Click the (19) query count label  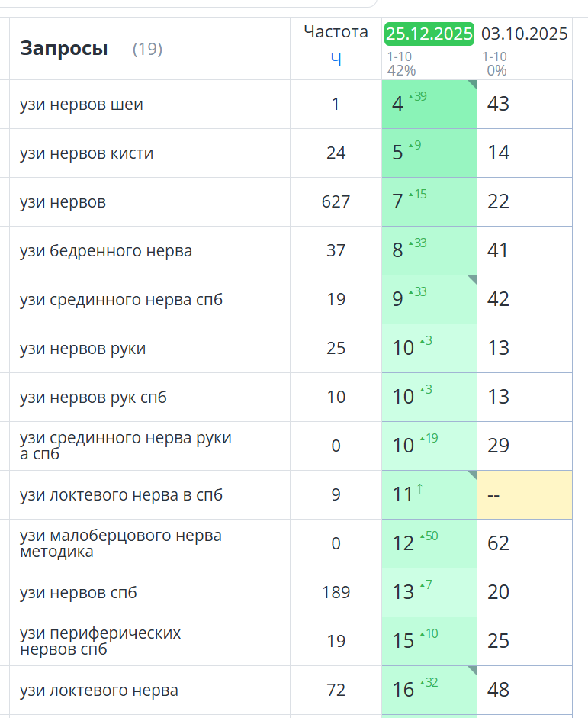click(x=147, y=49)
